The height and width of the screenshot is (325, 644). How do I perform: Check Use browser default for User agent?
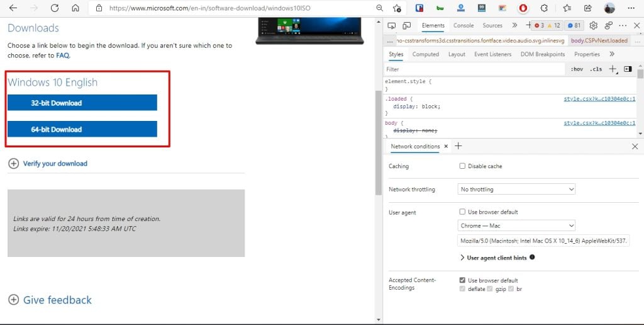click(x=462, y=212)
